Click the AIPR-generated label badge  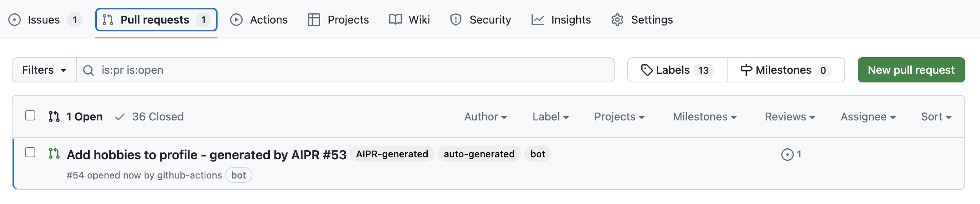click(x=392, y=154)
